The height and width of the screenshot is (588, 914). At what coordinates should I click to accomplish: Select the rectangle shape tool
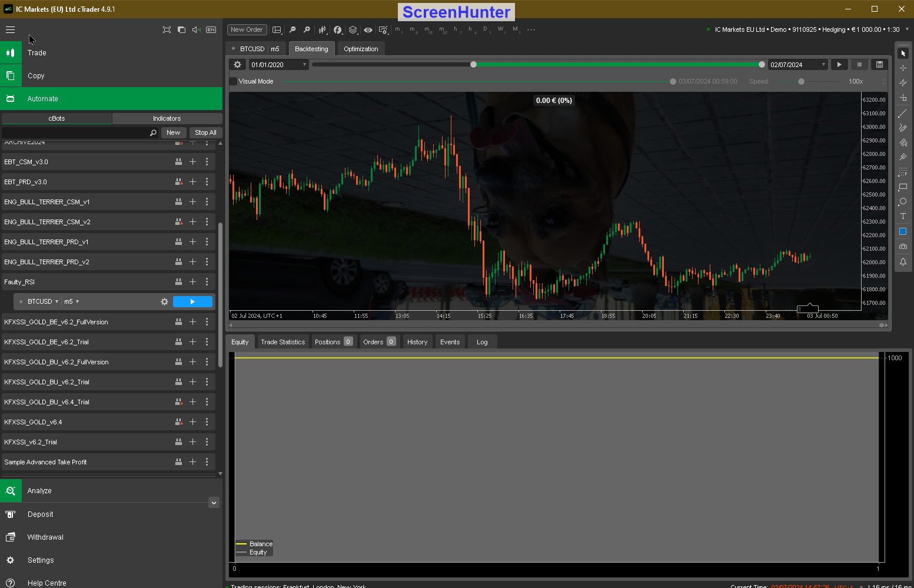pyautogui.click(x=903, y=187)
